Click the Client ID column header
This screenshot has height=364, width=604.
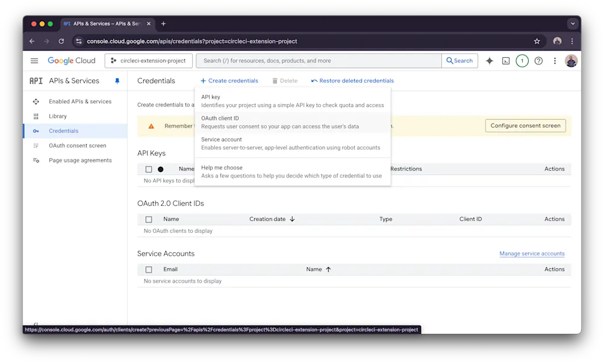(470, 219)
